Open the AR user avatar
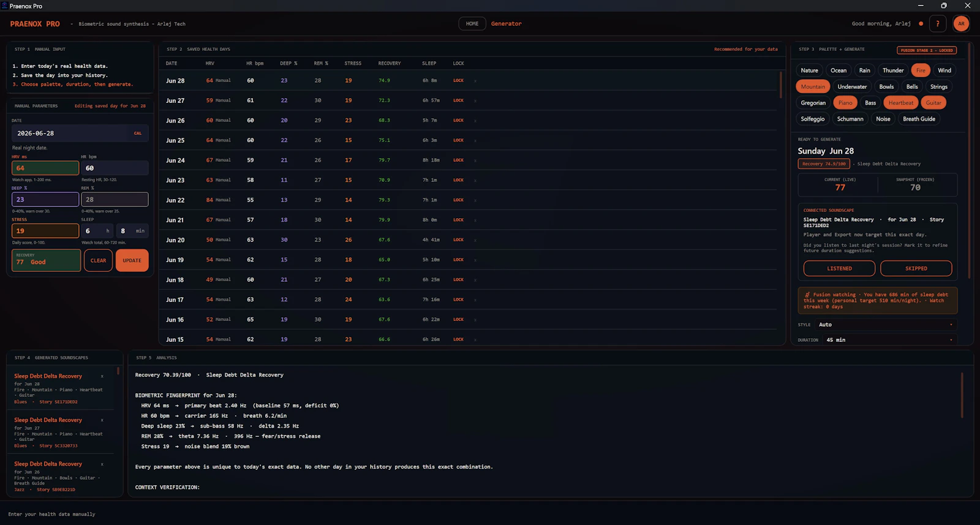 pos(961,24)
